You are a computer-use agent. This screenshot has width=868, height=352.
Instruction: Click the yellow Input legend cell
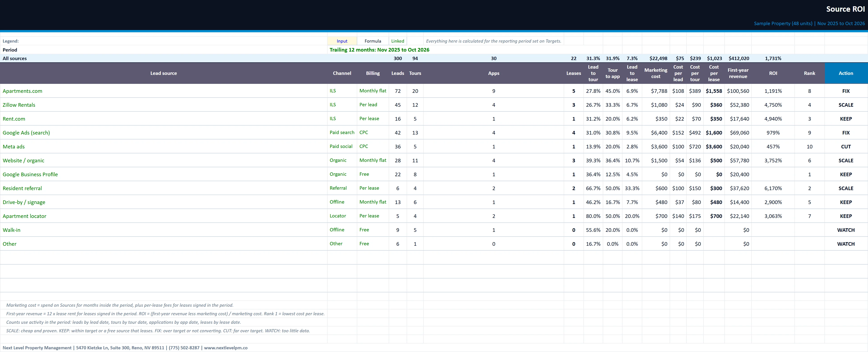tap(342, 41)
